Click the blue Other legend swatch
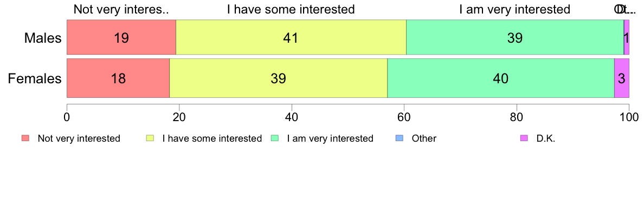 tap(400, 138)
